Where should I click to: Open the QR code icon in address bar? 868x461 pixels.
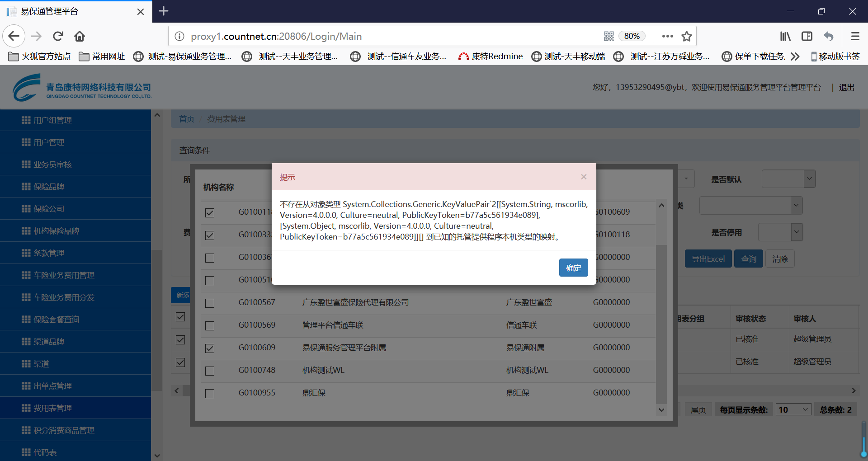click(609, 36)
